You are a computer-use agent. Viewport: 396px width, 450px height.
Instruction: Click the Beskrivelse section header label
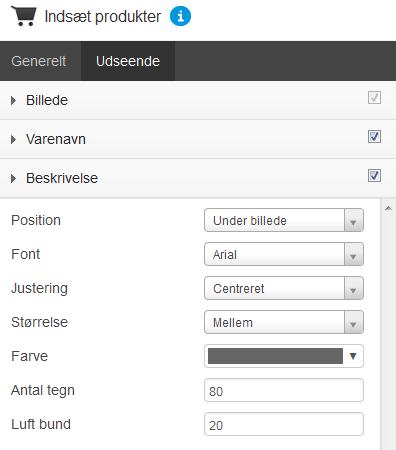click(62, 178)
